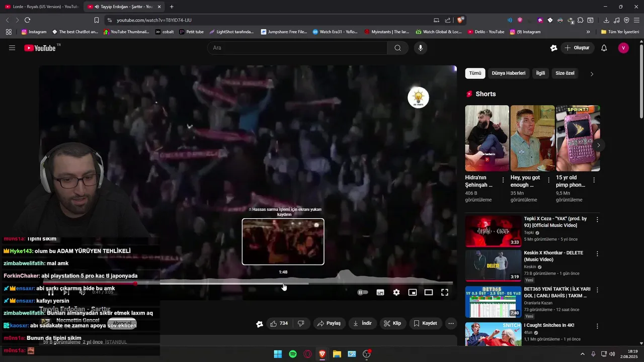Show hidden system tray icons chevron
644x362 pixels.
583,354
